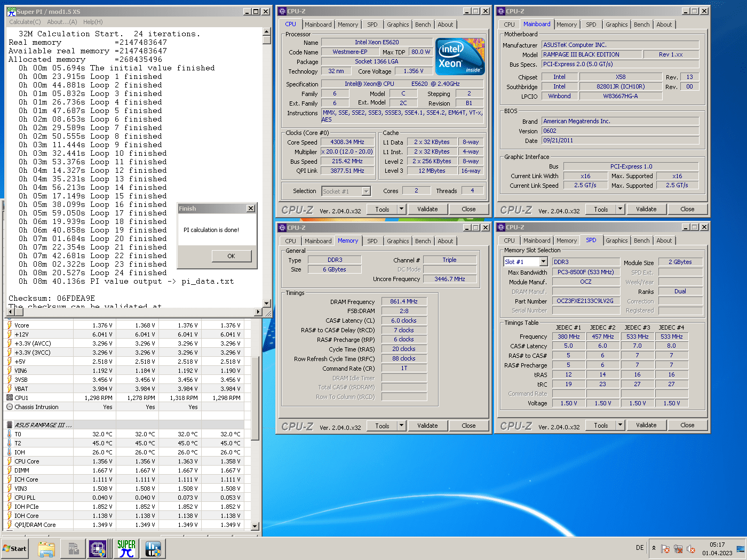
Task: Open Action Center flag tray icon
Action: pyautogui.click(x=665, y=549)
